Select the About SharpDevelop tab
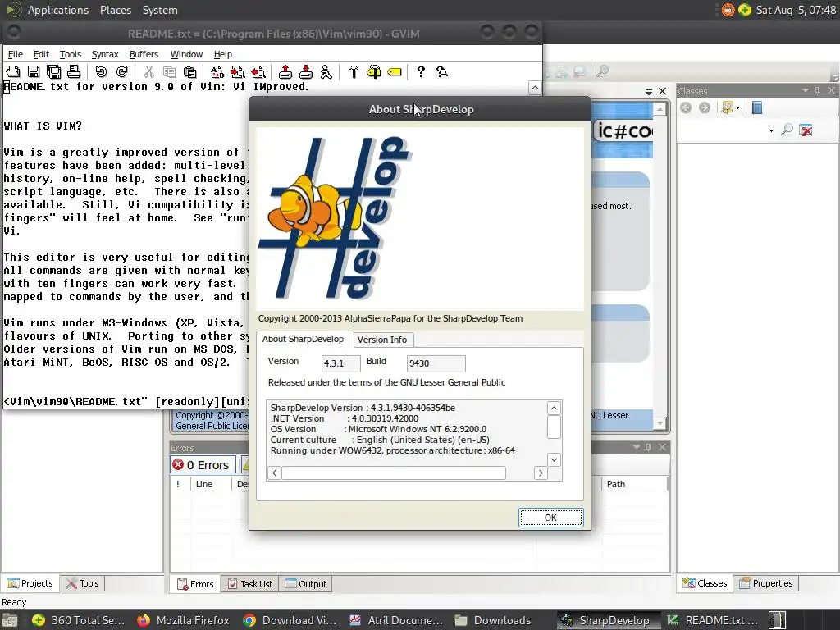 coord(304,339)
